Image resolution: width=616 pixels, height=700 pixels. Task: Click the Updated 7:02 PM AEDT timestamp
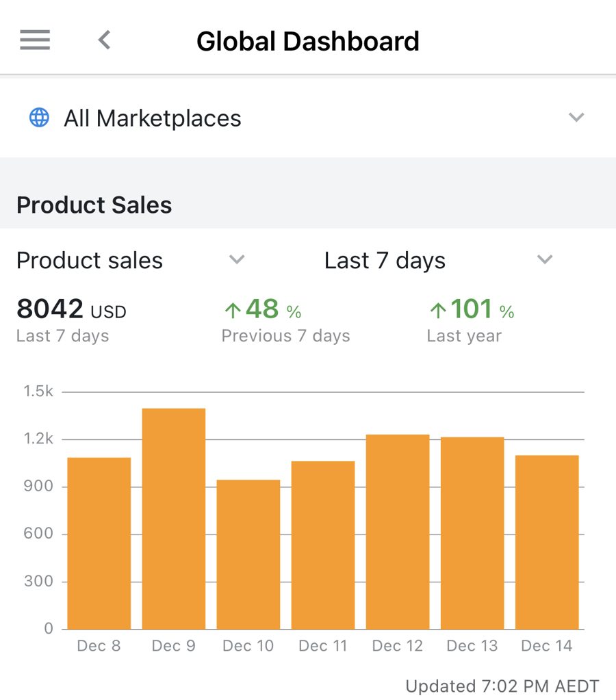[x=502, y=686]
